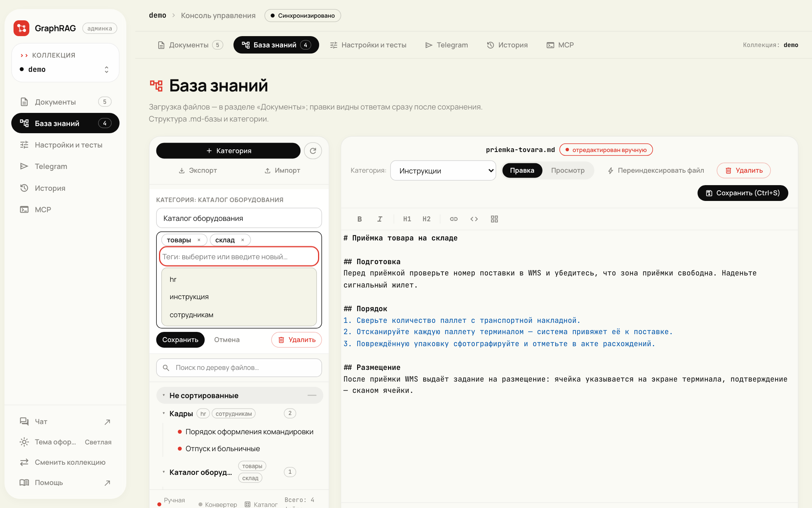Open the Категория dropdown showing Инструкции
Image resolution: width=812 pixels, height=508 pixels.
point(443,171)
